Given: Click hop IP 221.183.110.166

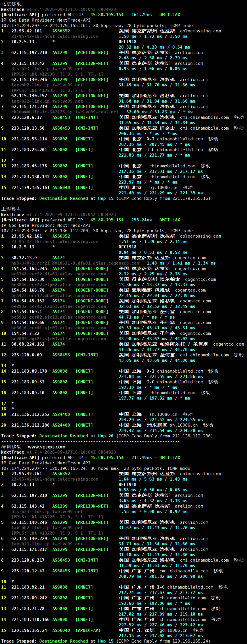Looking at the screenshot, I should tap(30, 620).
